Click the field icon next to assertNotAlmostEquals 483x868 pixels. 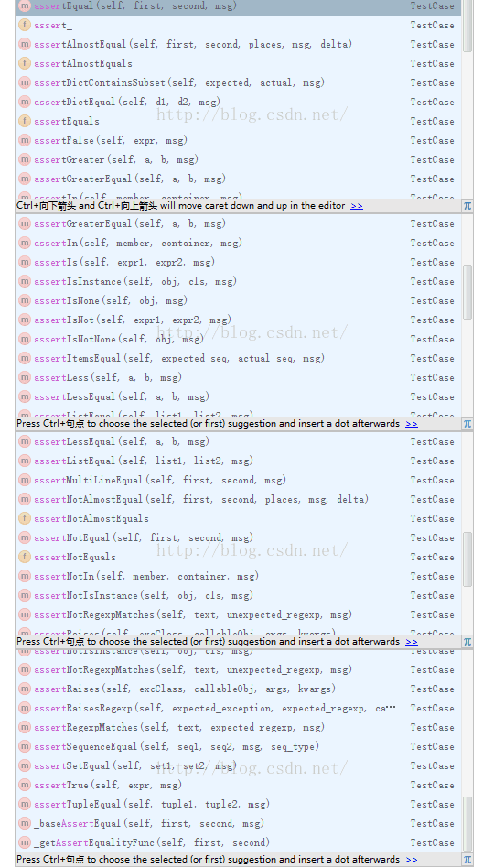coord(25,519)
